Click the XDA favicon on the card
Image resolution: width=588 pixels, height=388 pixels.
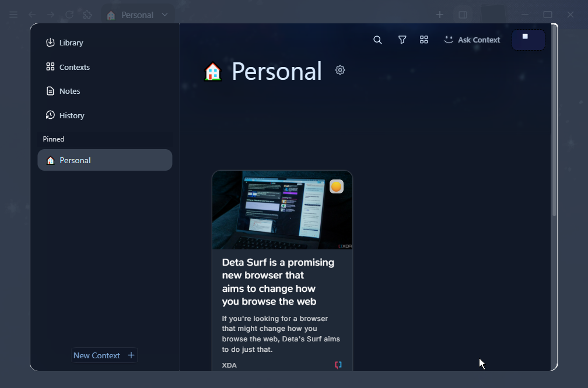338,365
